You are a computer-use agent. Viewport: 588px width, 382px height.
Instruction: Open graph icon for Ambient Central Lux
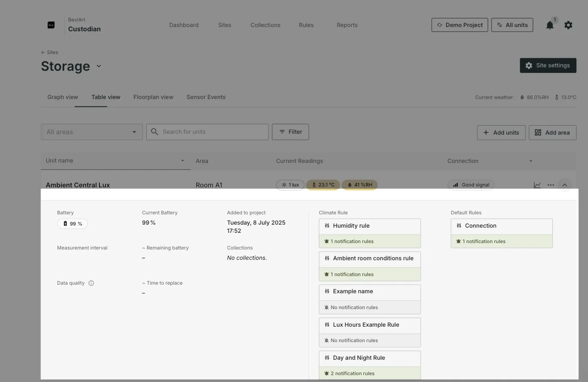pyautogui.click(x=537, y=185)
